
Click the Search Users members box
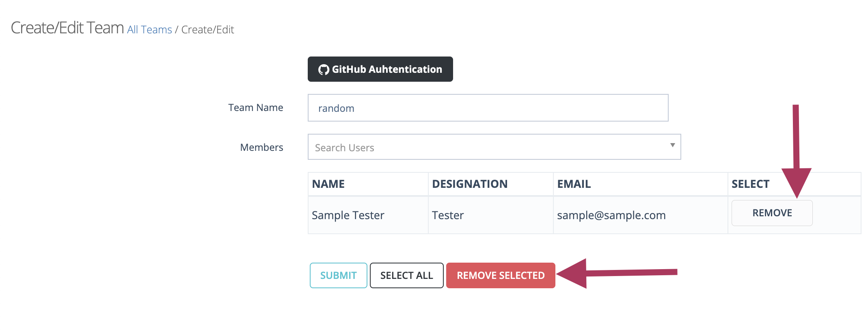pos(494,147)
